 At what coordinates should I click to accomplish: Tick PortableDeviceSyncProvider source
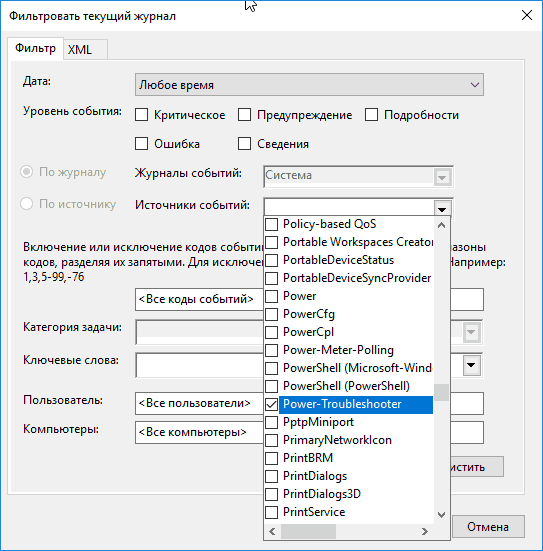[271, 278]
